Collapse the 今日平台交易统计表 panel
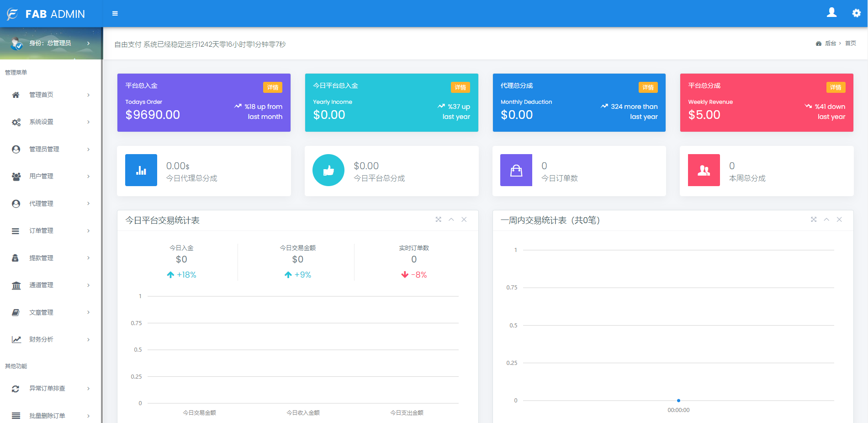Image resolution: width=868 pixels, height=423 pixels. pyautogui.click(x=451, y=220)
